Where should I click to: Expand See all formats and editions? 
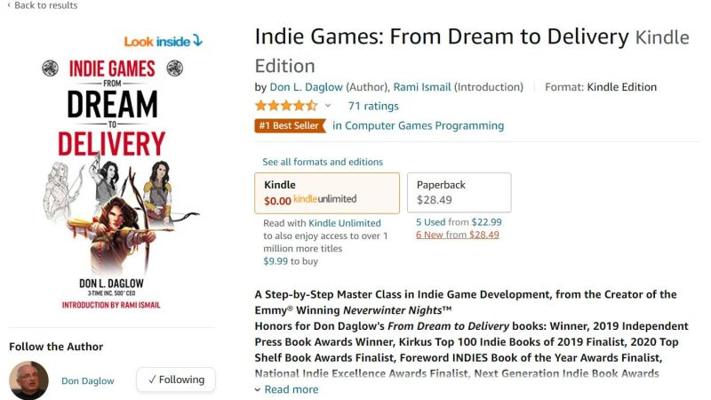click(322, 162)
